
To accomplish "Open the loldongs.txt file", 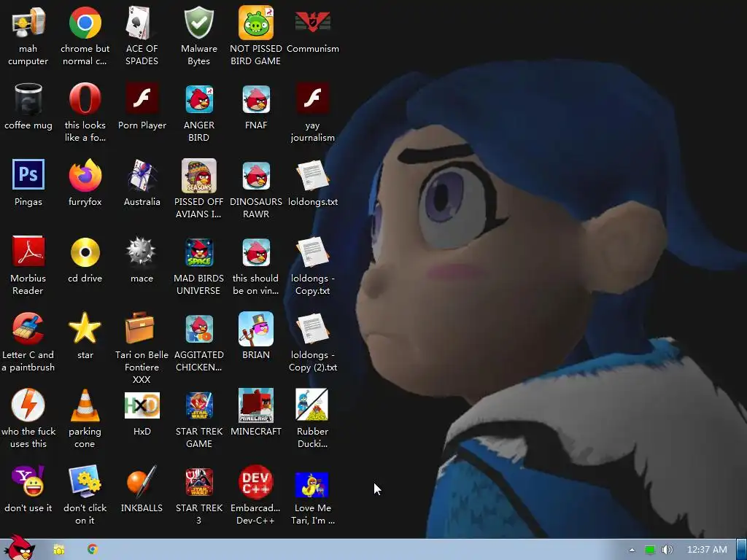I will click(x=312, y=176).
